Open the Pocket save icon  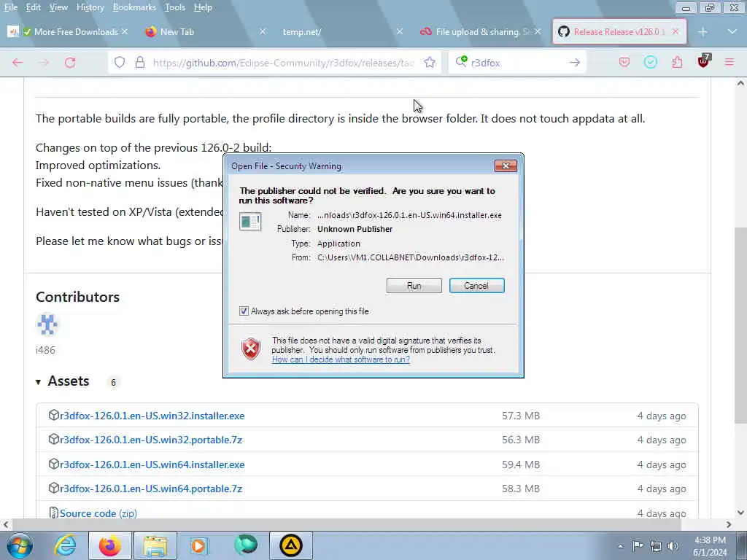pyautogui.click(x=624, y=63)
